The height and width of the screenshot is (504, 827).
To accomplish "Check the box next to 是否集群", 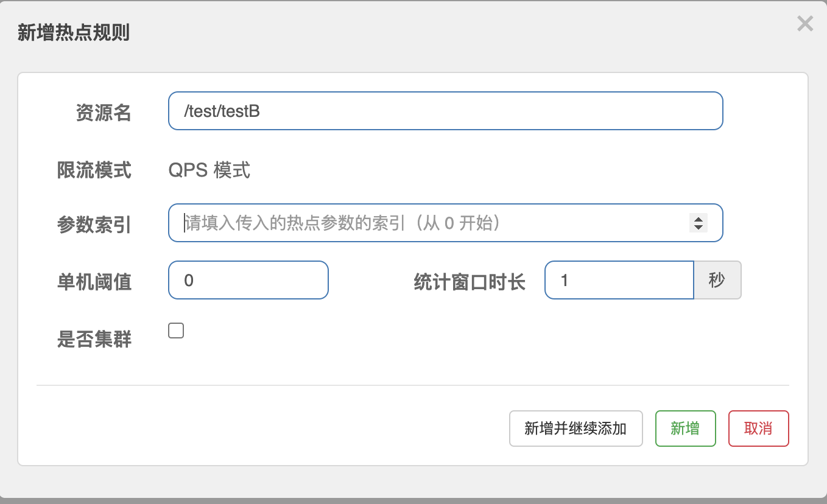I will [x=175, y=330].
